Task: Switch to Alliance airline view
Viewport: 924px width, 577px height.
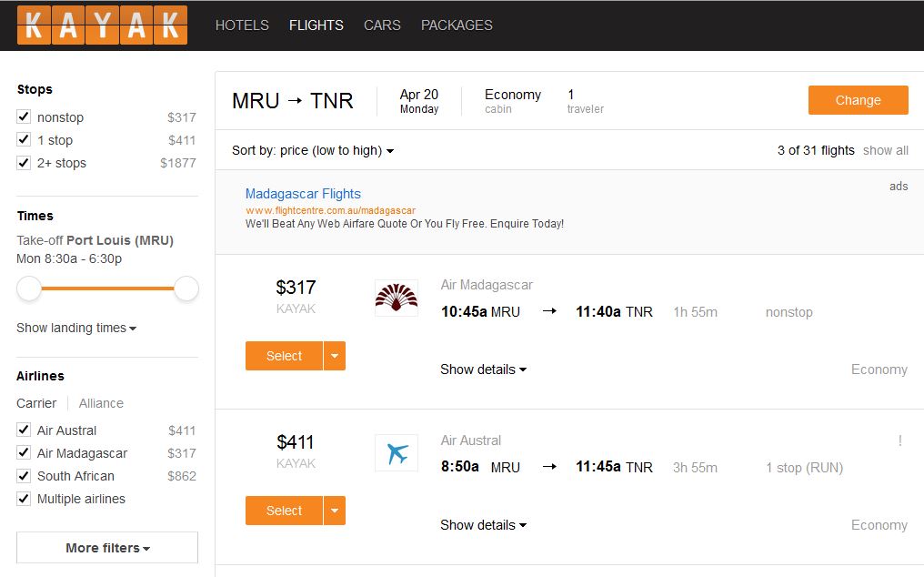Action: 101,403
